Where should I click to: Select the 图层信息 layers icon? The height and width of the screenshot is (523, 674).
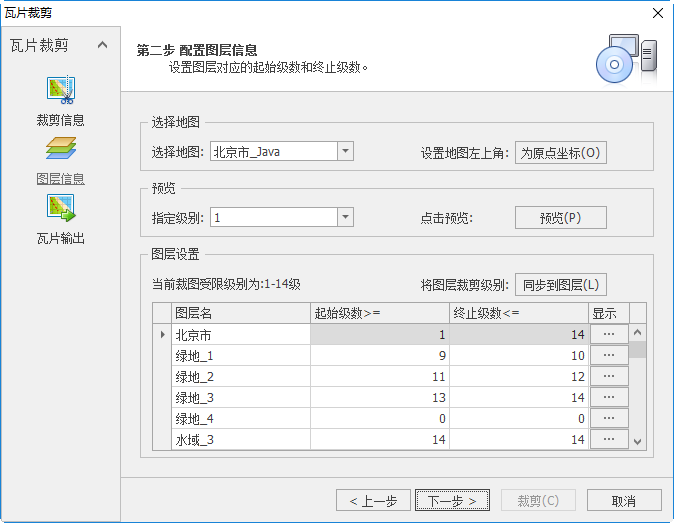tap(60, 150)
